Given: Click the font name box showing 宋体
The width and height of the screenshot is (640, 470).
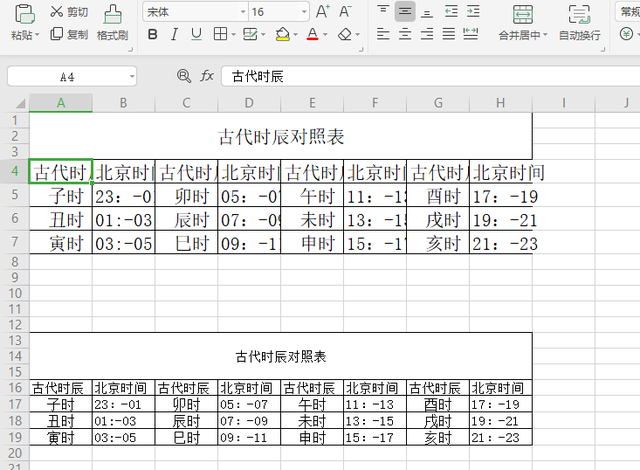Looking at the screenshot, I should (191, 12).
